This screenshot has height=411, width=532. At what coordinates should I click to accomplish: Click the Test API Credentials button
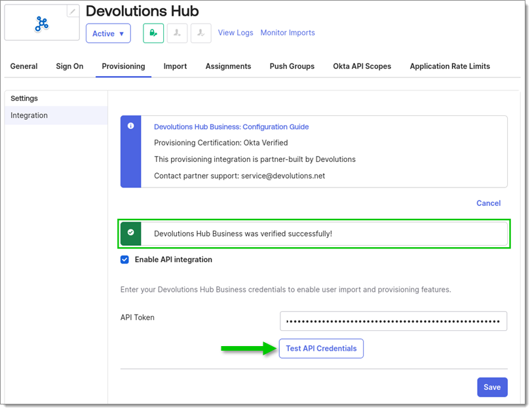[321, 348]
